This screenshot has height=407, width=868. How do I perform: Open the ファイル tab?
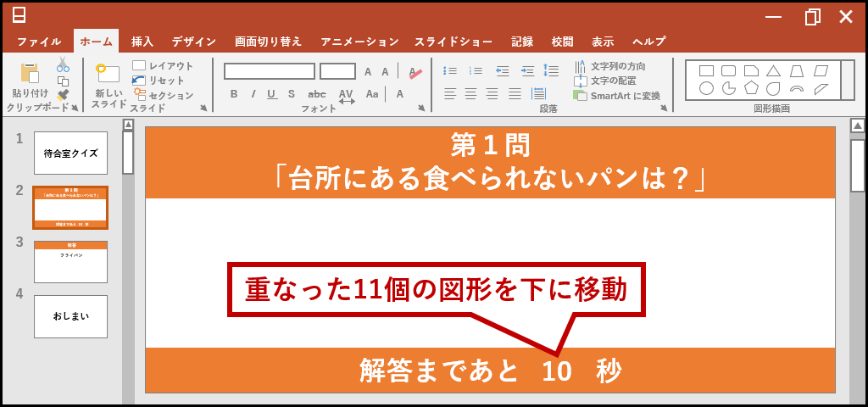point(39,42)
